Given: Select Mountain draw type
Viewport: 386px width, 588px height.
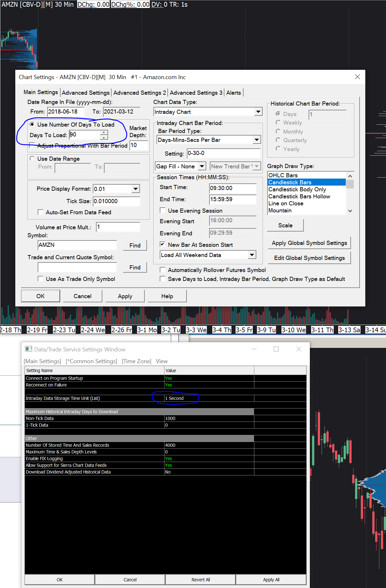Looking at the screenshot, I should click(307, 210).
